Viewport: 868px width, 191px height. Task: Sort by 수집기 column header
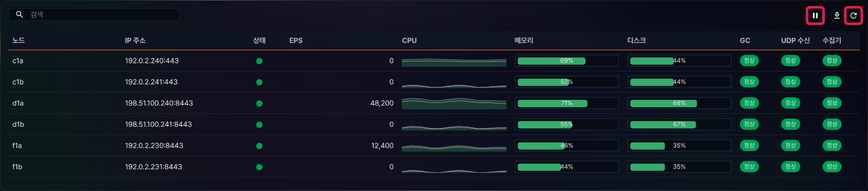pyautogui.click(x=832, y=40)
